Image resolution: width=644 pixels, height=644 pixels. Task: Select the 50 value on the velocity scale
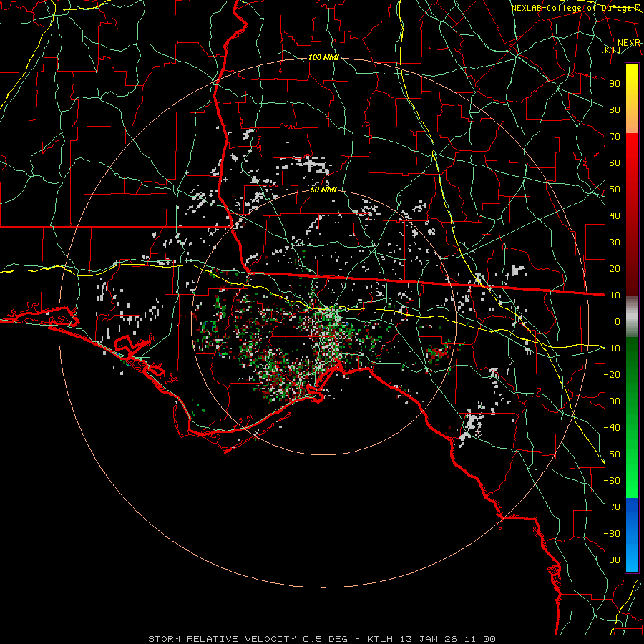point(615,190)
